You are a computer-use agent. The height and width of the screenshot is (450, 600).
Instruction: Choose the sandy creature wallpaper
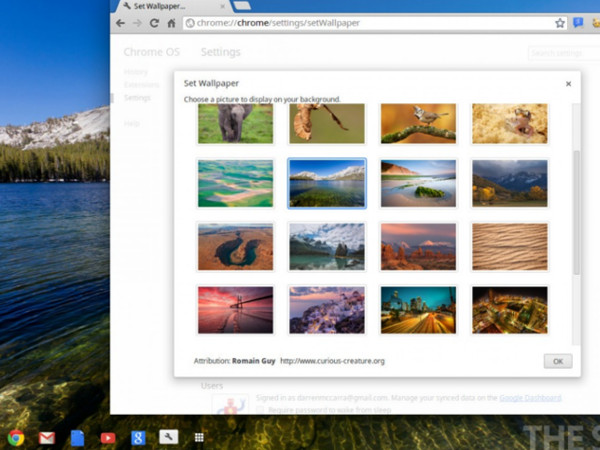click(510, 124)
